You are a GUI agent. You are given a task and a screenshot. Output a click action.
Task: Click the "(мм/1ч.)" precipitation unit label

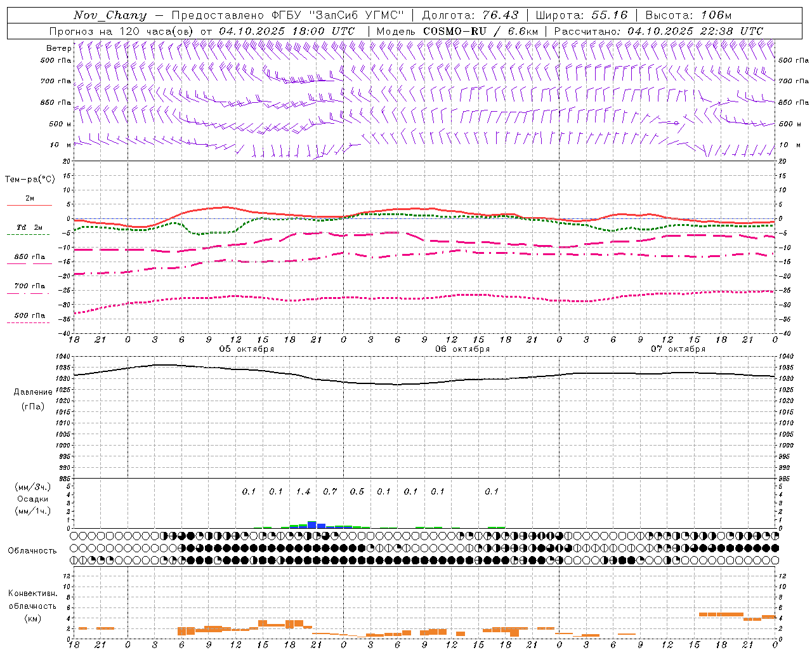33,511
